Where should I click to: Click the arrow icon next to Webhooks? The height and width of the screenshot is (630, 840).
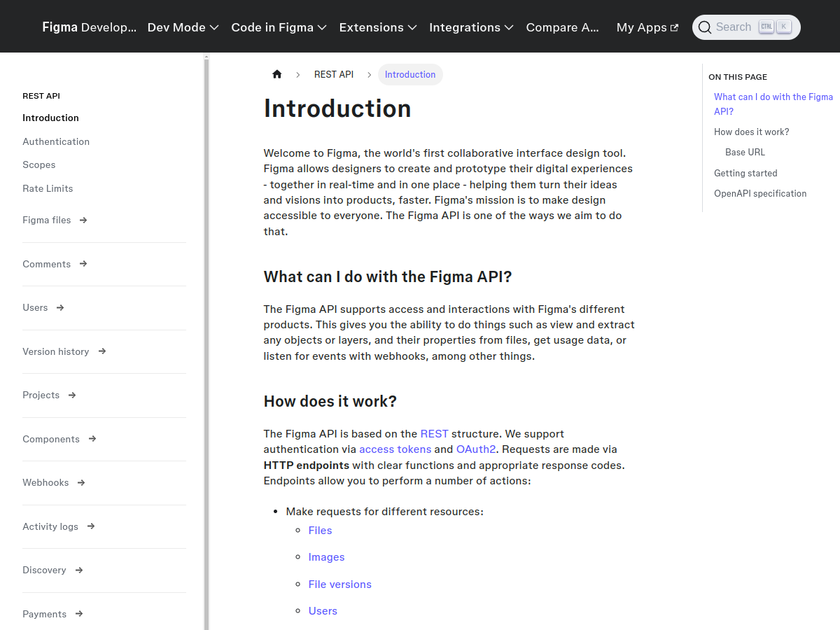pyautogui.click(x=82, y=482)
